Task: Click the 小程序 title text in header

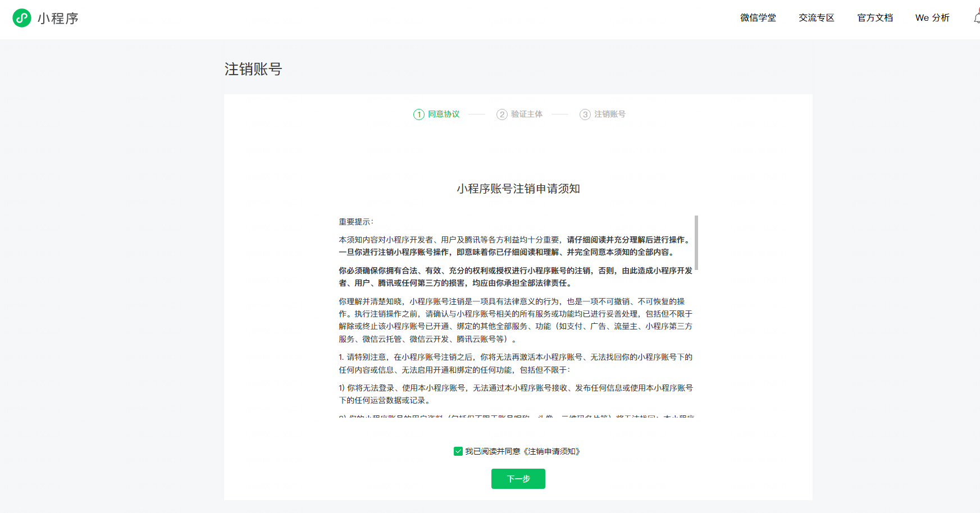Action: (58, 19)
